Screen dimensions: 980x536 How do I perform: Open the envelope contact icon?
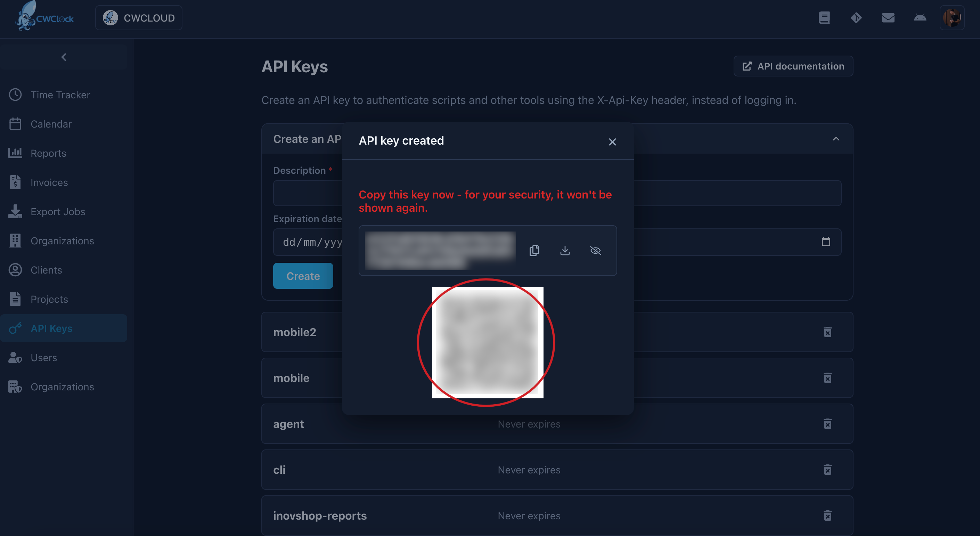point(888,18)
